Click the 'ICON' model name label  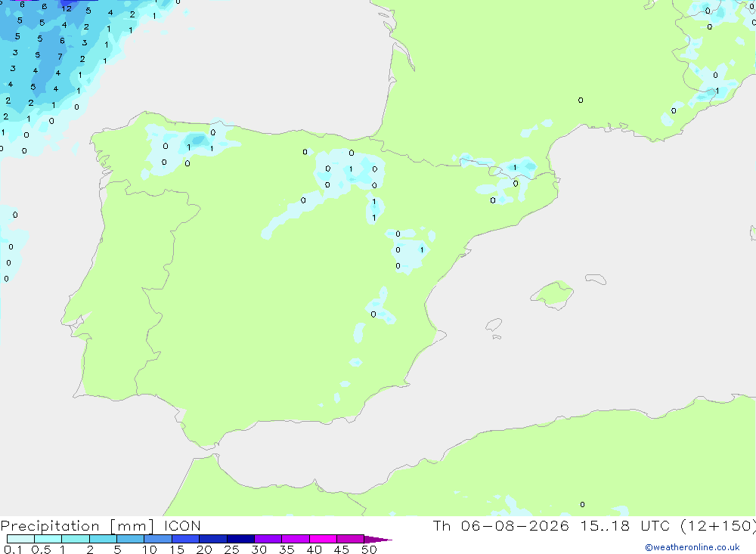(182, 526)
